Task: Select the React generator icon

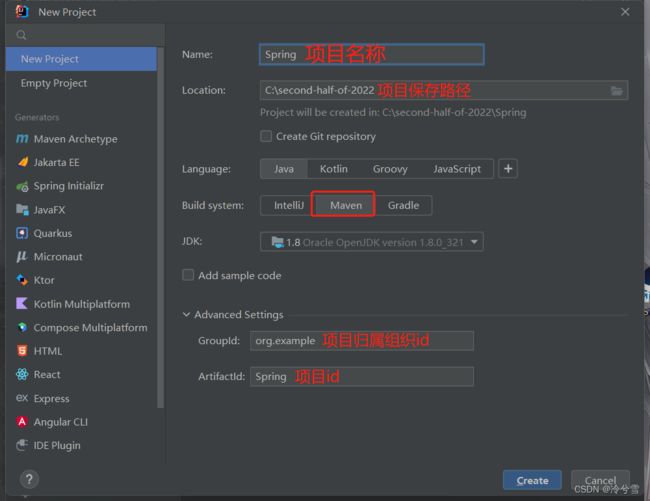Action: [22, 374]
